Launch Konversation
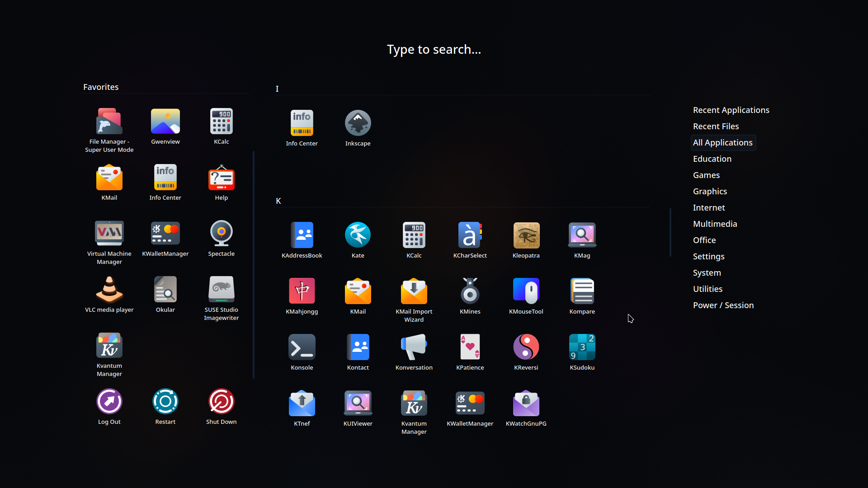This screenshot has width=868, height=488. tap(414, 352)
